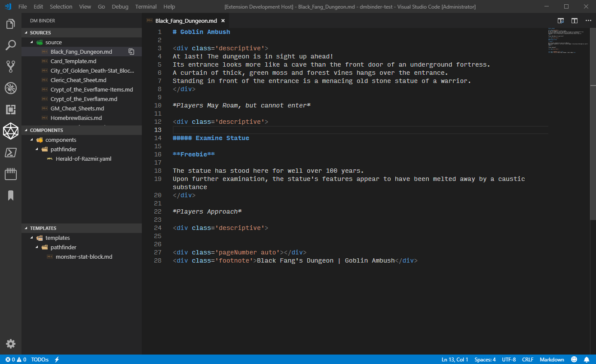Open the Extensions view in activity bar
This screenshot has width=596, height=364.
[x=11, y=110]
